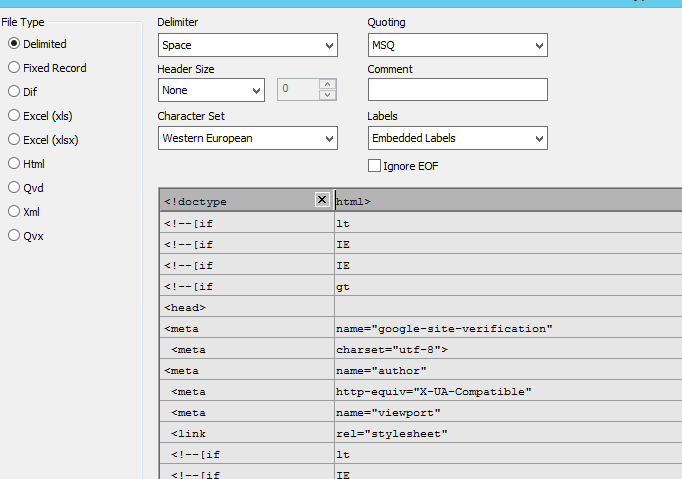The height and width of the screenshot is (479, 682).
Task: Select the Html file type
Action: [x=14, y=164]
